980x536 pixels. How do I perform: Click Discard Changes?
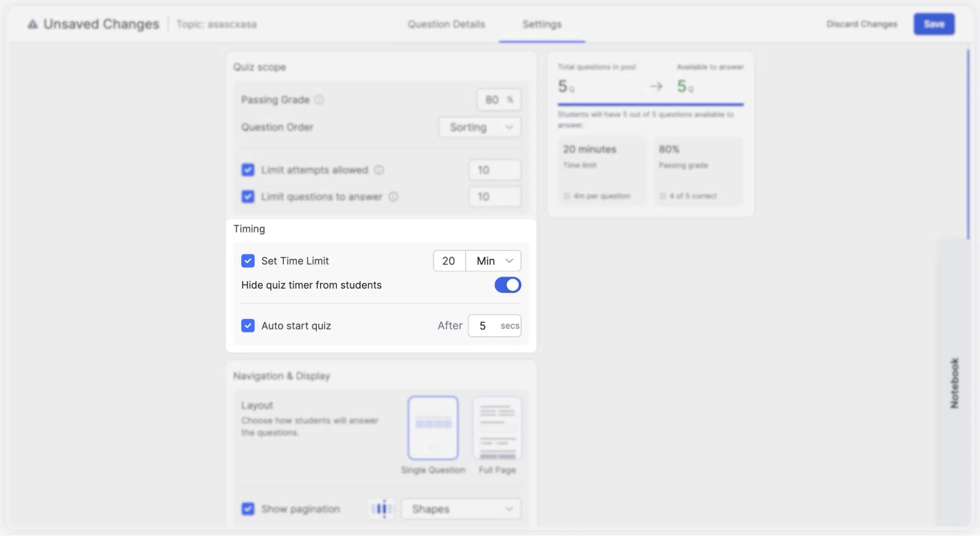pyautogui.click(x=862, y=24)
